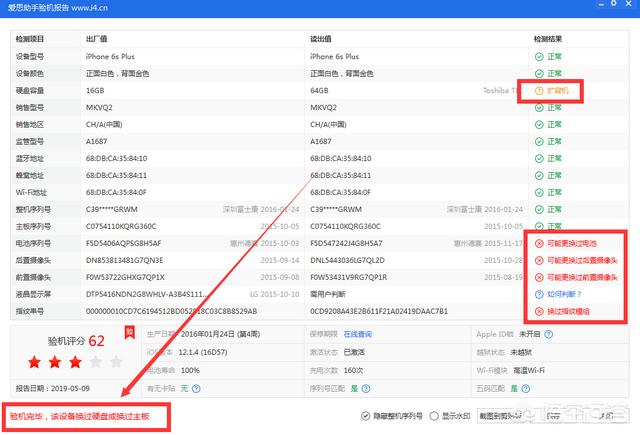Click the blue question icon in 液晶显示屏 row
Screen dimensions: 640x435
(539, 295)
